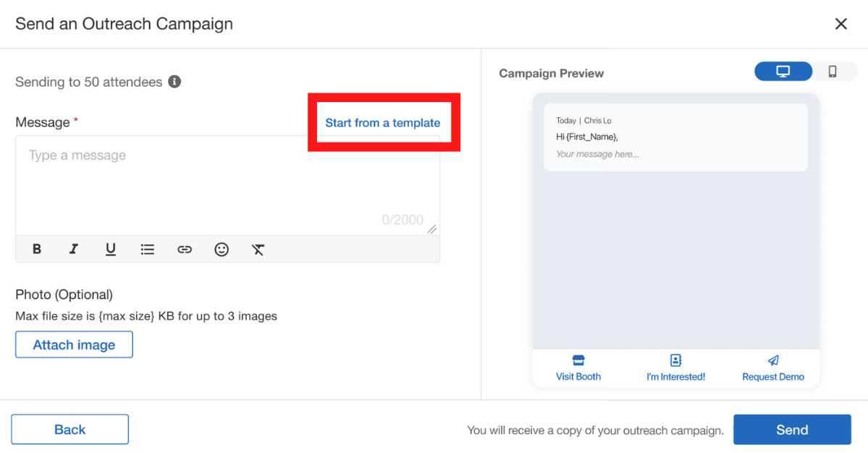The width and height of the screenshot is (868, 453).
Task: Clear text formatting icon
Action: pos(258,249)
